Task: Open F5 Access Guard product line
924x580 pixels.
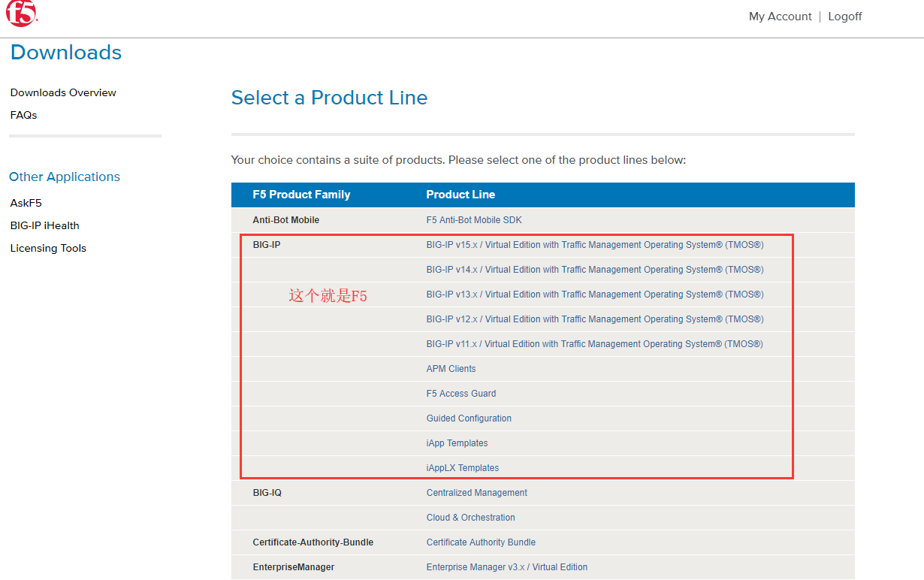Action: pos(461,394)
